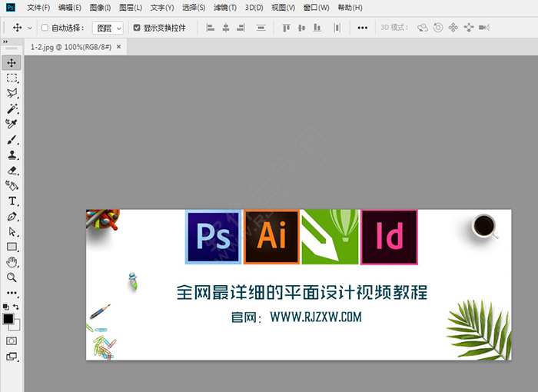Image resolution: width=538 pixels, height=392 pixels.
Task: Open the 窗口(W) menu
Action: pyautogui.click(x=316, y=8)
